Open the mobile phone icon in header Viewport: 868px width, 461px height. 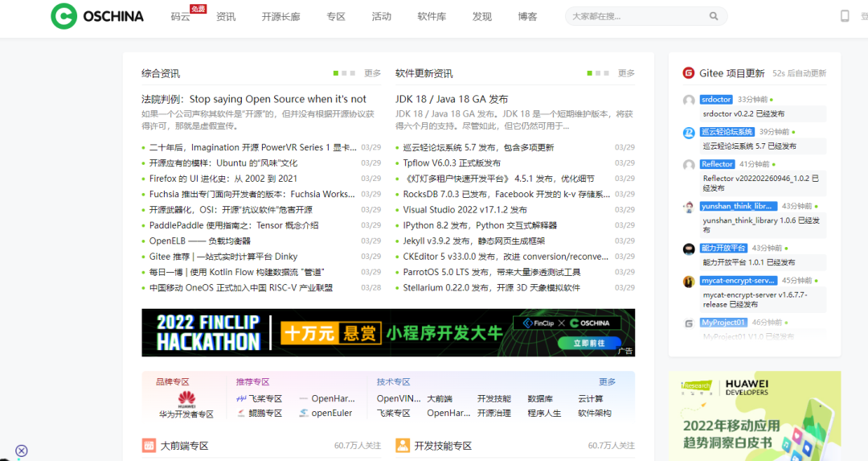pyautogui.click(x=845, y=15)
